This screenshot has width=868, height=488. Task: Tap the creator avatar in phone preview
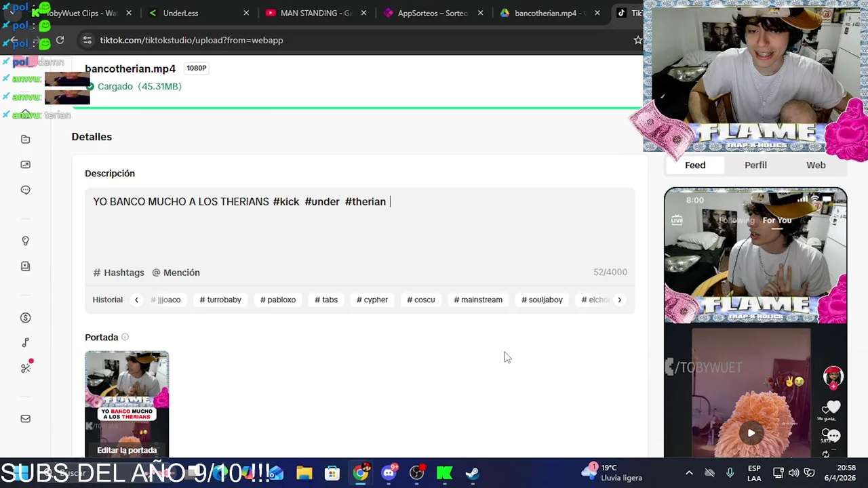tap(833, 377)
